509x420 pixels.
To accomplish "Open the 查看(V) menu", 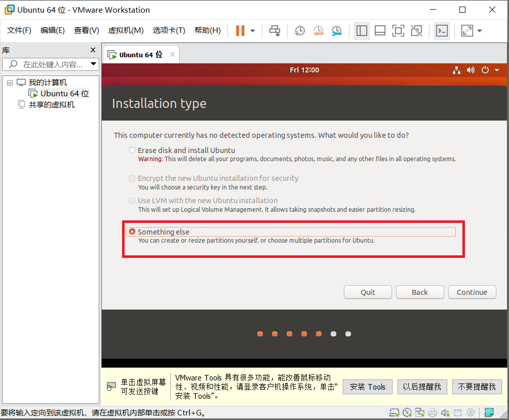I will point(86,30).
